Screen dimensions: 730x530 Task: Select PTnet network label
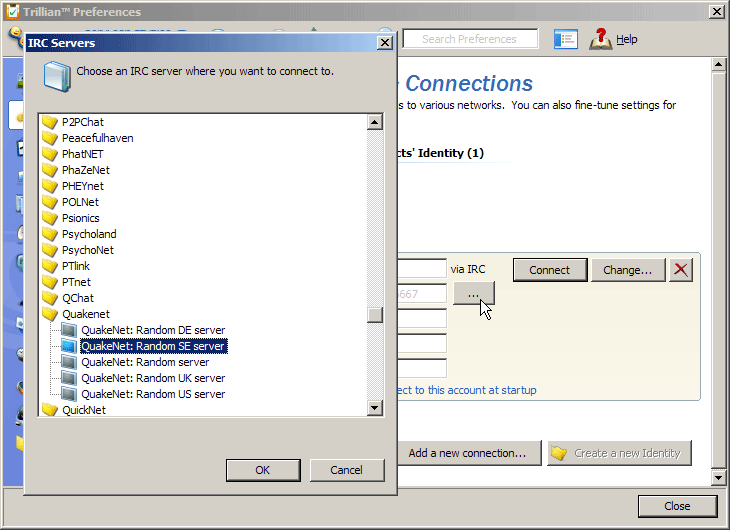point(76,282)
